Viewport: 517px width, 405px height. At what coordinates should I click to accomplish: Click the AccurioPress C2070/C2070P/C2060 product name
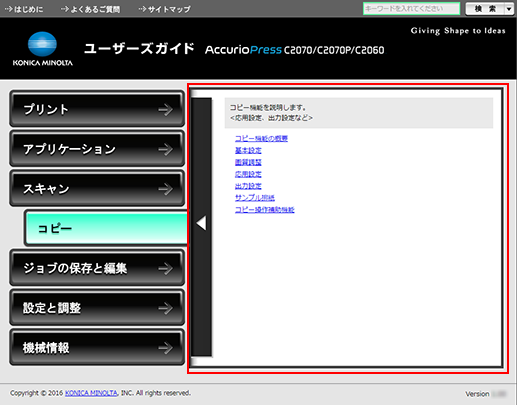pos(295,50)
